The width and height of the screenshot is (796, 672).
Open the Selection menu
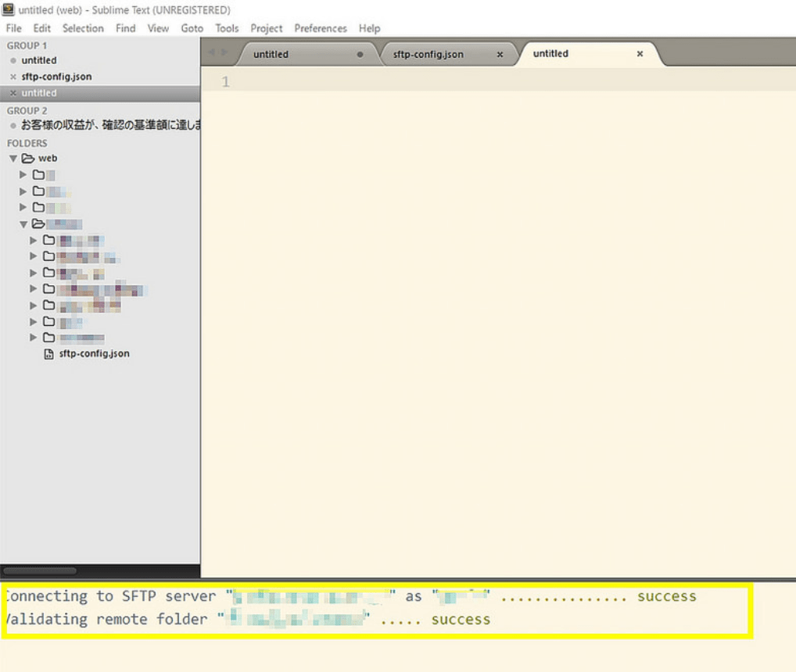click(83, 28)
